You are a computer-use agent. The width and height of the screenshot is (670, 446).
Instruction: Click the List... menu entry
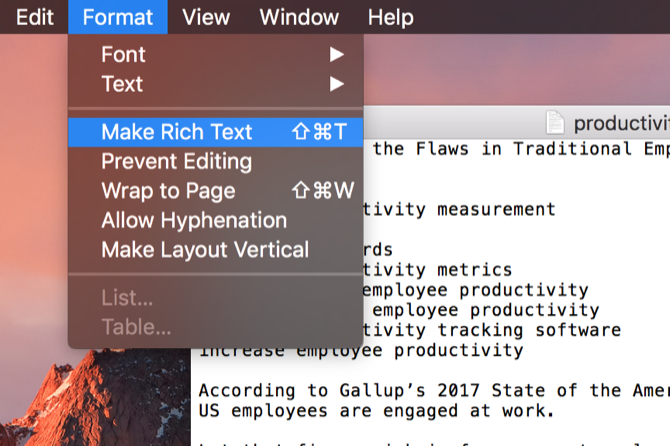click(x=127, y=298)
